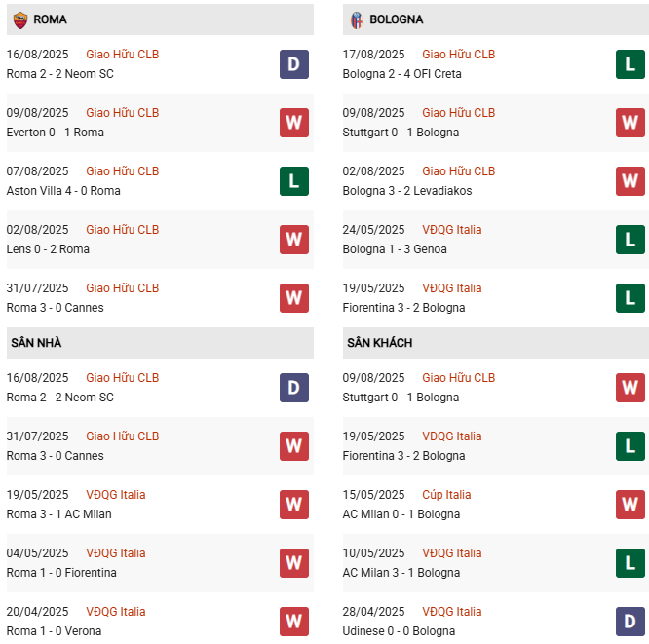Screen dimensions: 649x644
Task: Click the L badge for AC Milan 3-1 Bologna
Action: point(630,563)
